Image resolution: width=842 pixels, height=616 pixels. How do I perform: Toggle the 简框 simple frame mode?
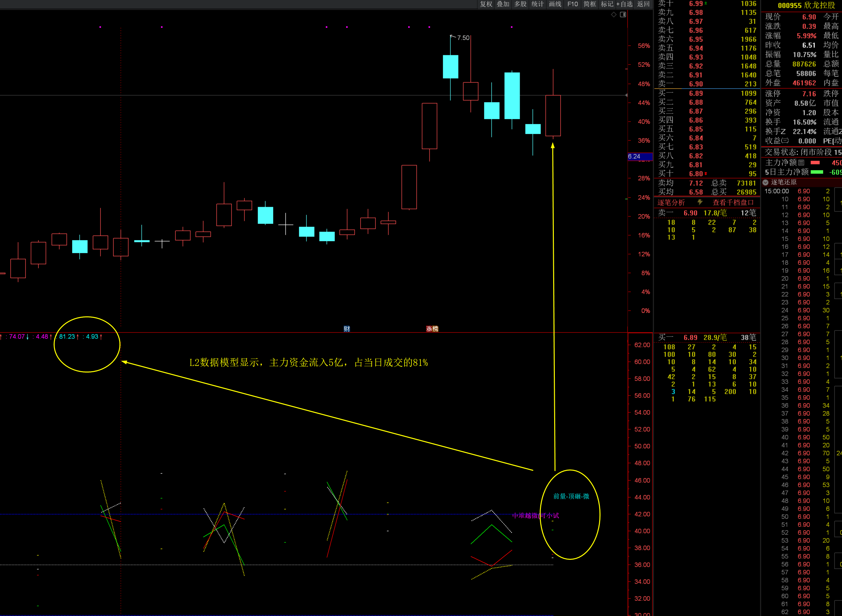pos(590,4)
